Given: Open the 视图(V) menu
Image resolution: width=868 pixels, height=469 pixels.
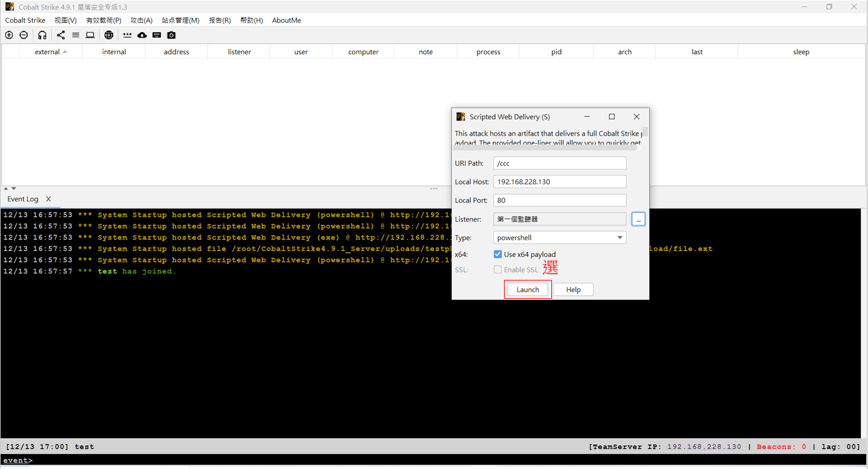Looking at the screenshot, I should pyautogui.click(x=66, y=20).
